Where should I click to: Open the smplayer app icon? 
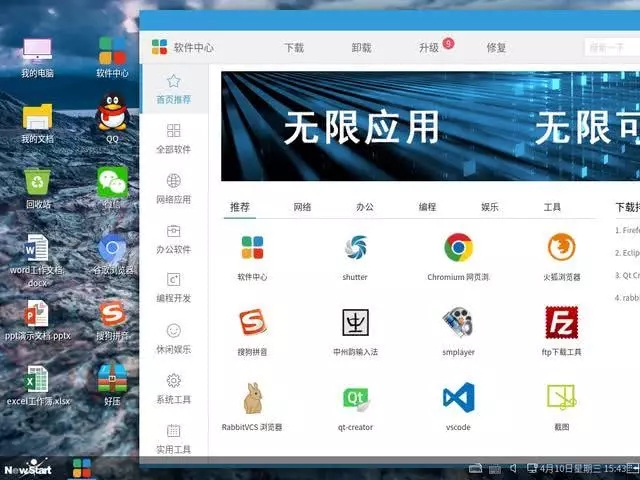(458, 322)
